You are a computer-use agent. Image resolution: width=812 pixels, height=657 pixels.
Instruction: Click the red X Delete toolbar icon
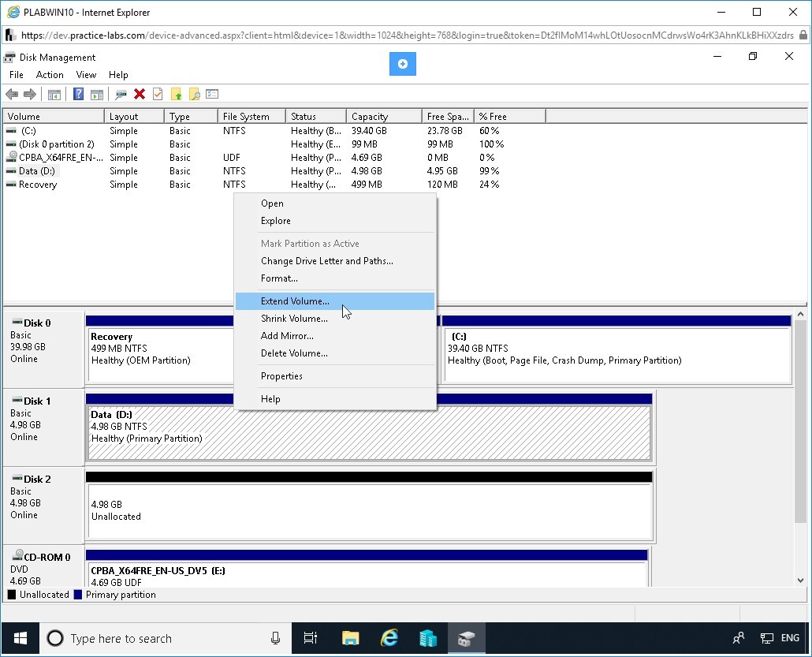click(140, 94)
